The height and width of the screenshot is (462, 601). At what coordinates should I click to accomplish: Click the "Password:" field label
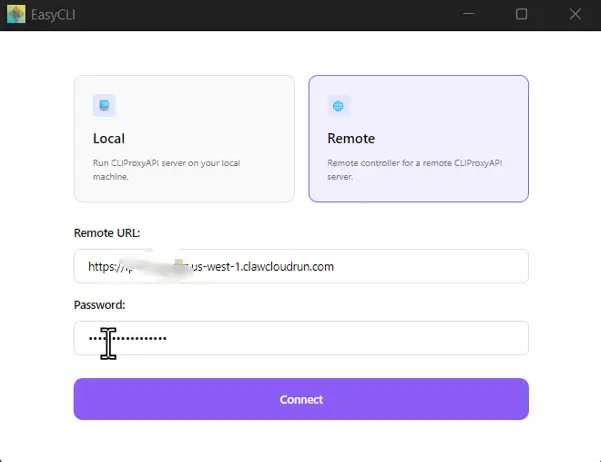pos(99,304)
